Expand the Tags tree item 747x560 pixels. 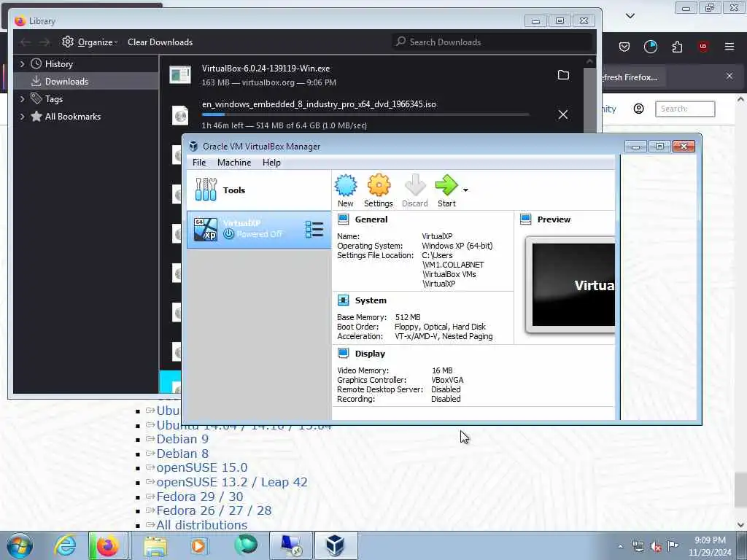(x=22, y=99)
